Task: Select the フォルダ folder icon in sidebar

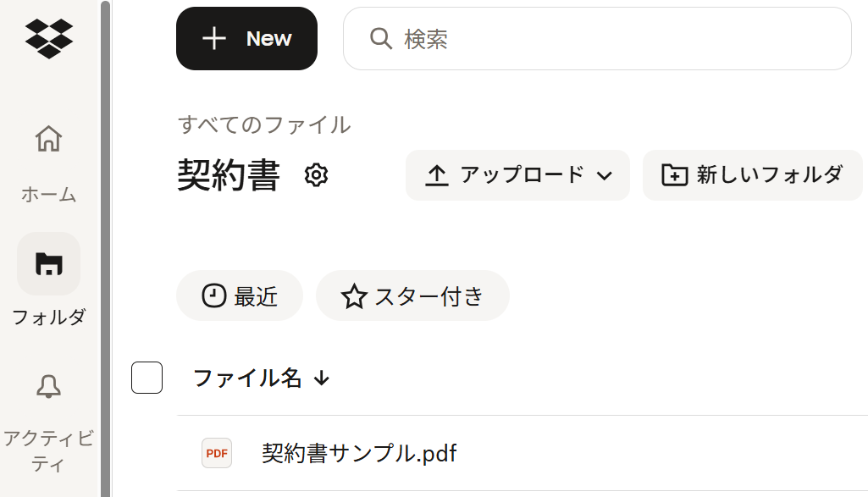Action: click(x=48, y=263)
